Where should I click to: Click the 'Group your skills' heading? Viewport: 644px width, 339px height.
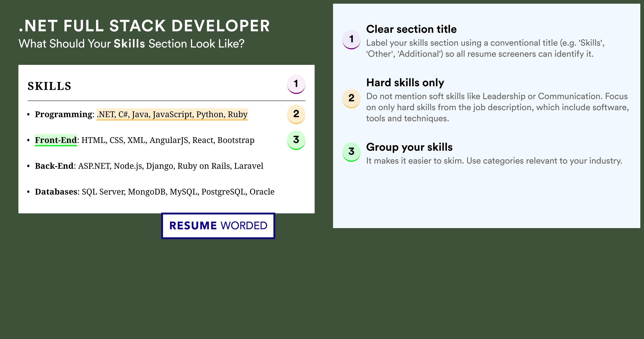click(410, 147)
